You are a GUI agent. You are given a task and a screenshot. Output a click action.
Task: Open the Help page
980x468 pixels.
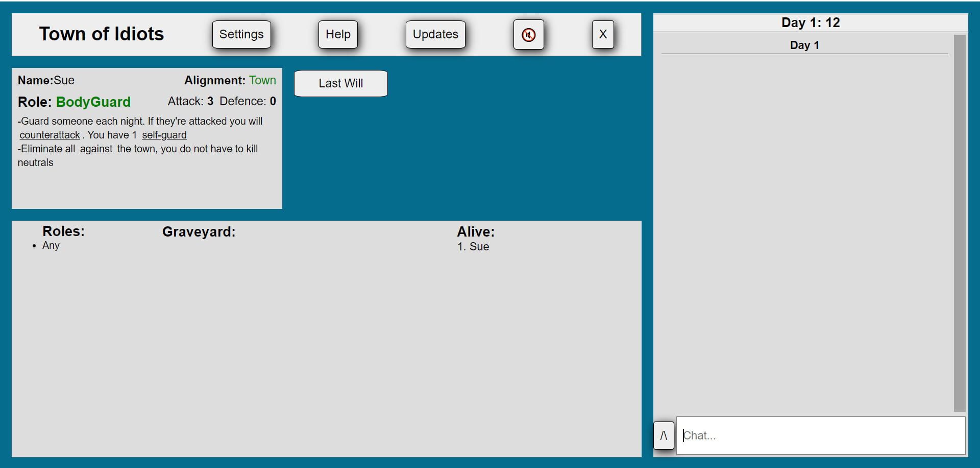tap(338, 35)
